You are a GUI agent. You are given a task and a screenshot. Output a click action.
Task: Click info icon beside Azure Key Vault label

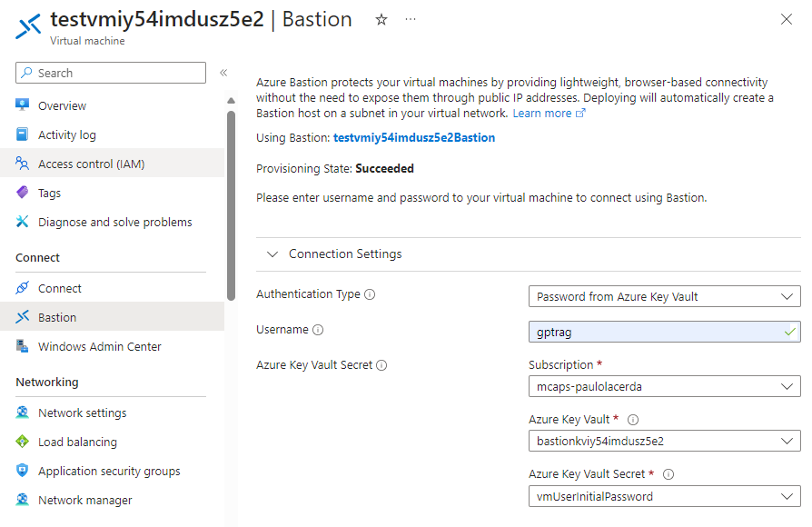tap(633, 420)
